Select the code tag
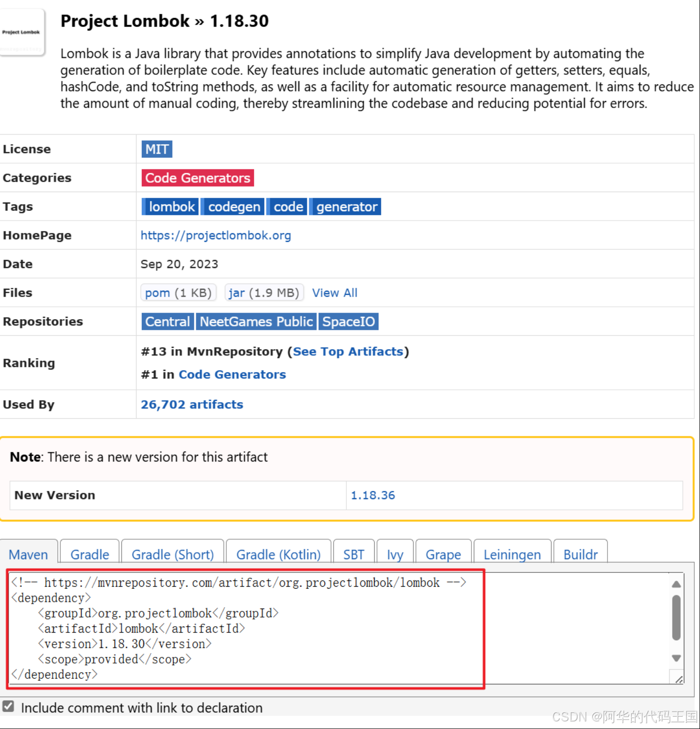This screenshot has height=729, width=700. tap(287, 207)
